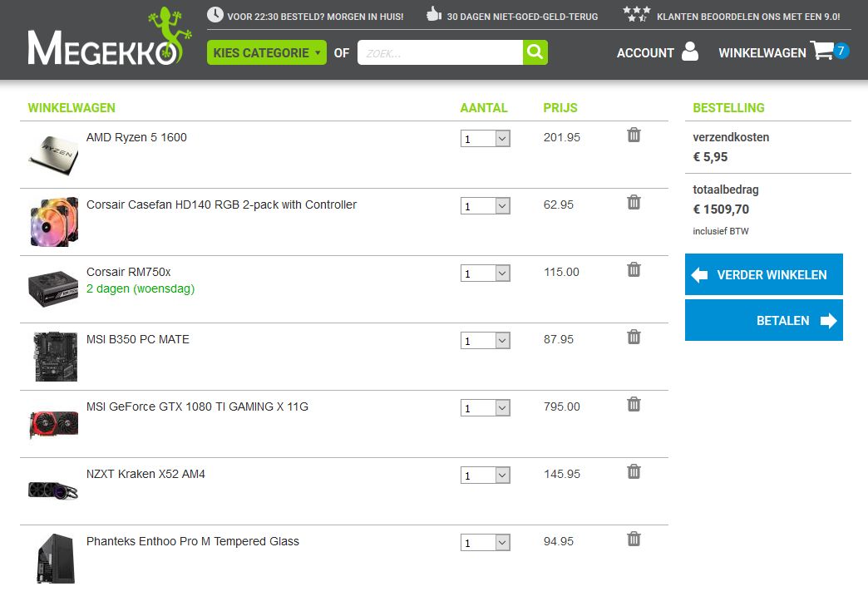
Task: Open Corsair Casefan HD140 RGB product link
Action: coord(221,204)
